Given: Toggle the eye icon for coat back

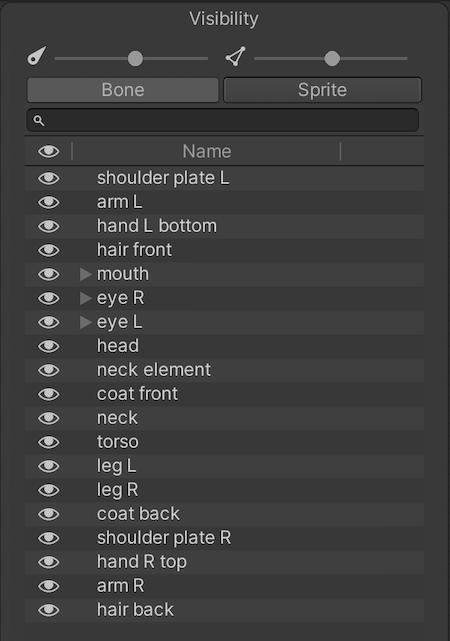Looking at the screenshot, I should 49,514.
